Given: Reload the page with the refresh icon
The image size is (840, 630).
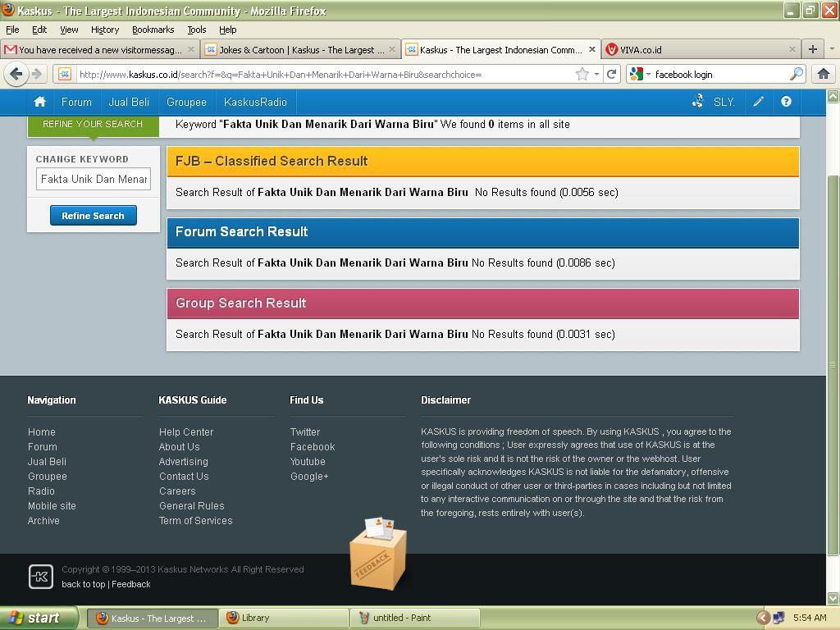Looking at the screenshot, I should (x=611, y=74).
